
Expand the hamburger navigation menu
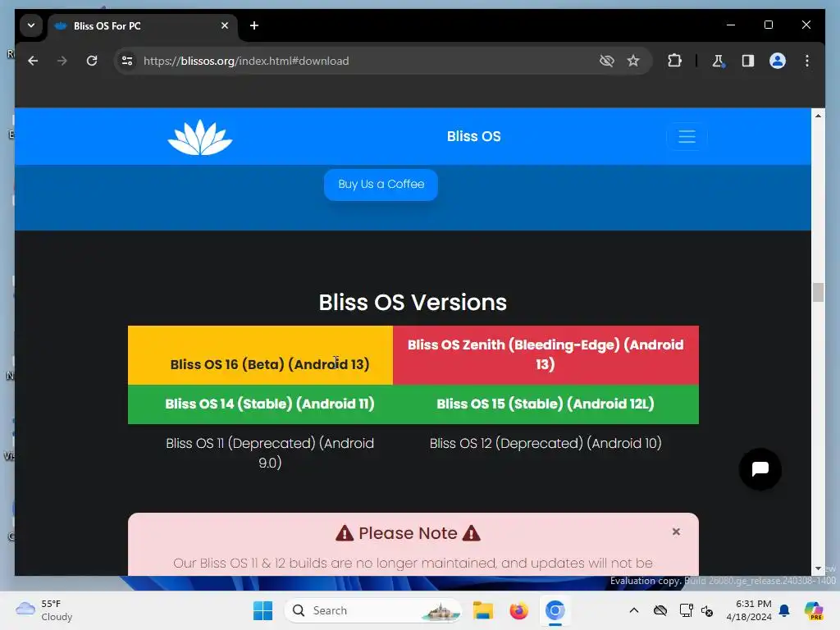(x=687, y=137)
